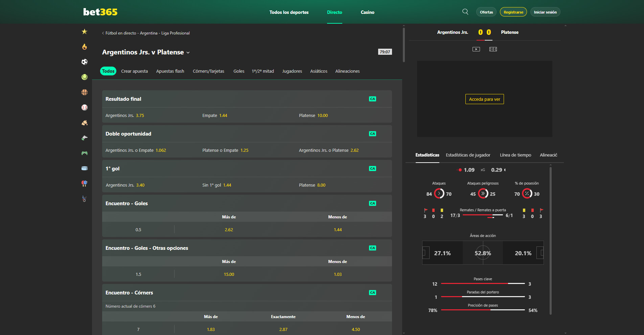Screen dimensions: 644x335
Task: Click the Registrarse button
Action: [513, 12]
